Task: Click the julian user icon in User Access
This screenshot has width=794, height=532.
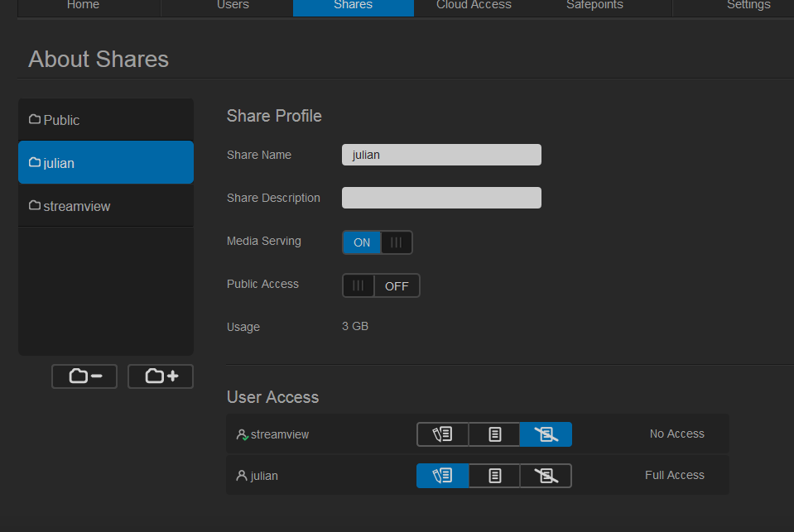Action: pos(242,476)
